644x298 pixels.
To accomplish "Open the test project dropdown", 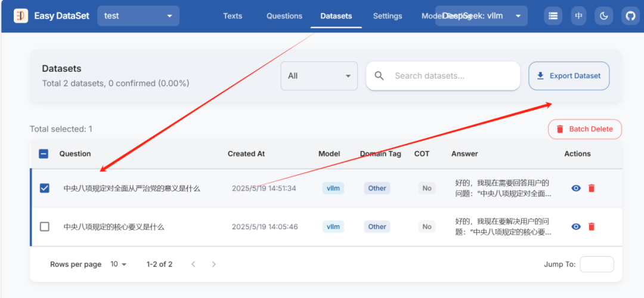I will click(x=138, y=16).
